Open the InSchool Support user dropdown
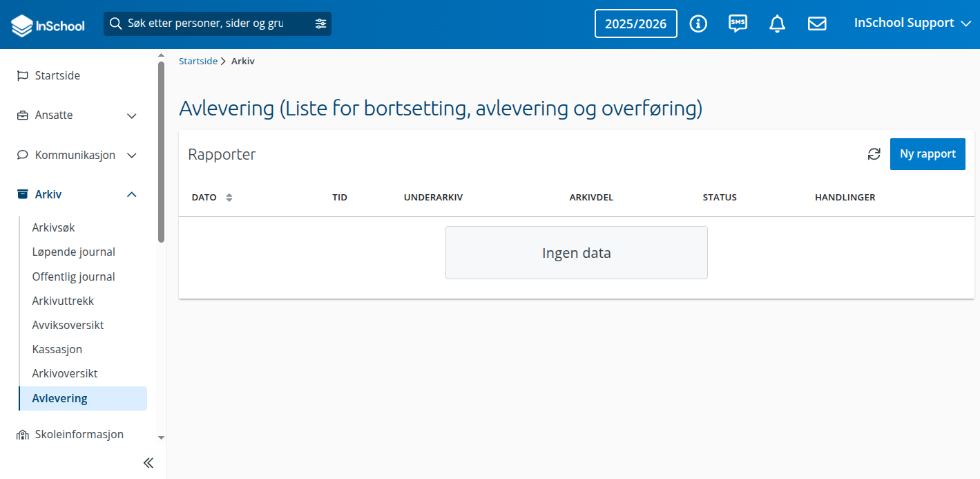This screenshot has width=980, height=479. click(913, 23)
